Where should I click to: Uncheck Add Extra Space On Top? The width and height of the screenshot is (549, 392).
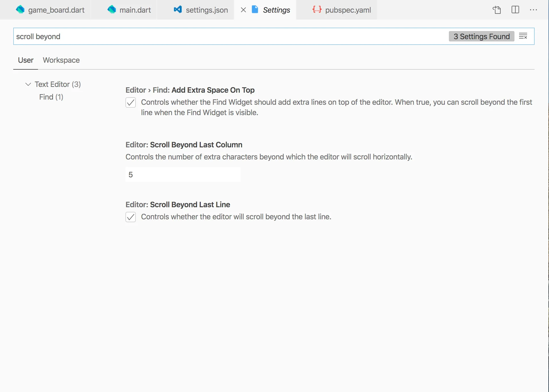131,102
